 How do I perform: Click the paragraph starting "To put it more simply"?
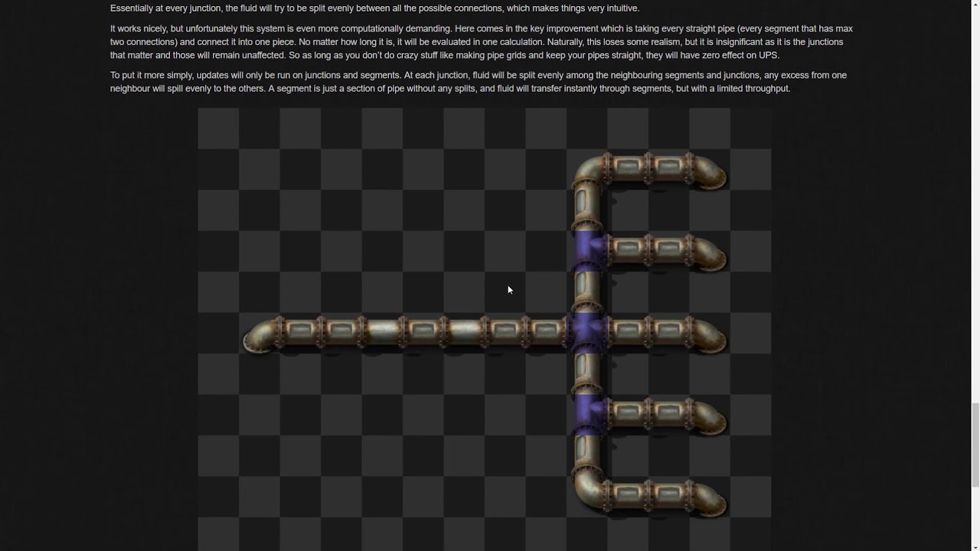coord(479,82)
